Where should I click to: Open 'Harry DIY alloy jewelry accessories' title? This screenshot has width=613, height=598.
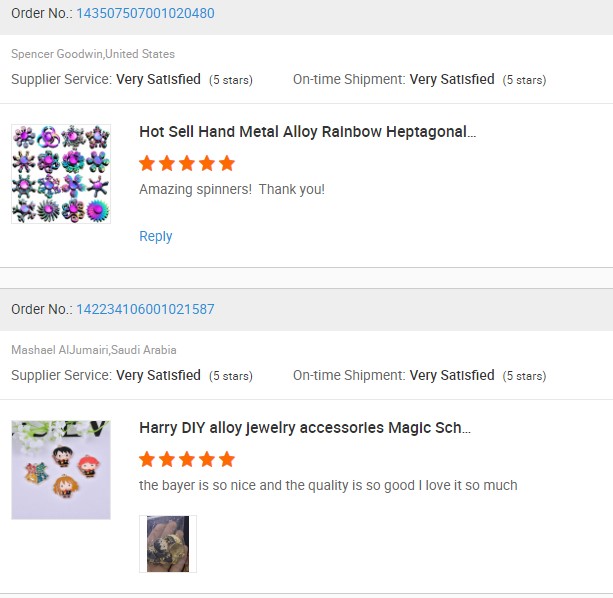305,428
